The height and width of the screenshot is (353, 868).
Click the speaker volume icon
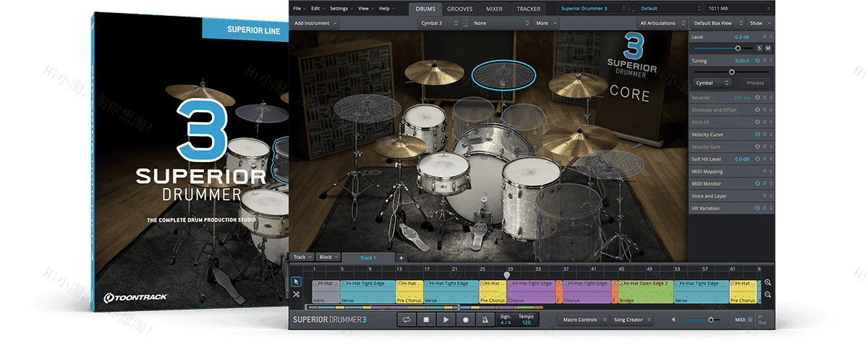click(x=673, y=320)
